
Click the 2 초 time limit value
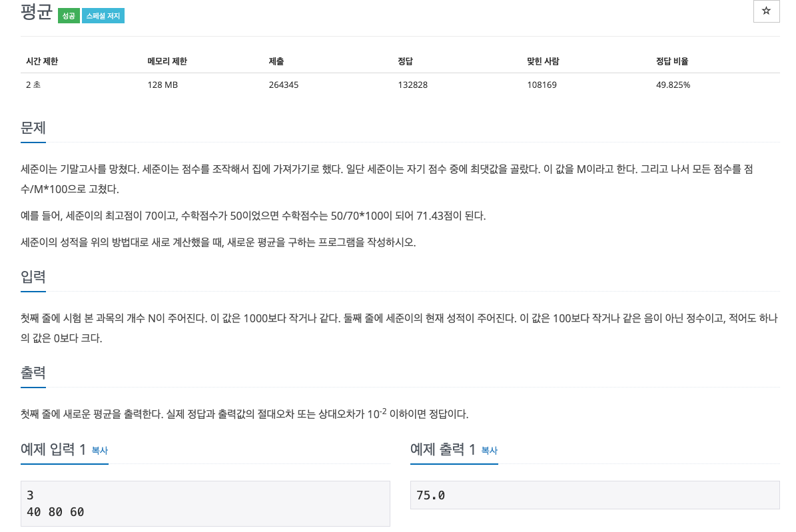[x=33, y=85]
